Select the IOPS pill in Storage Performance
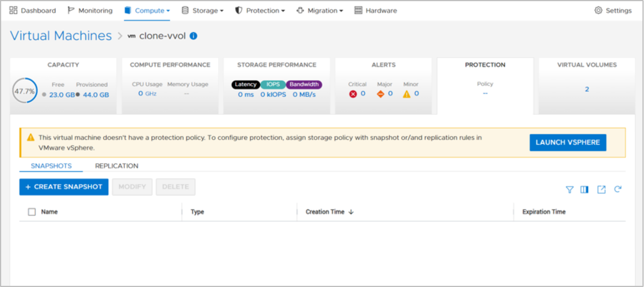This screenshot has height=287, width=644. coord(273,85)
